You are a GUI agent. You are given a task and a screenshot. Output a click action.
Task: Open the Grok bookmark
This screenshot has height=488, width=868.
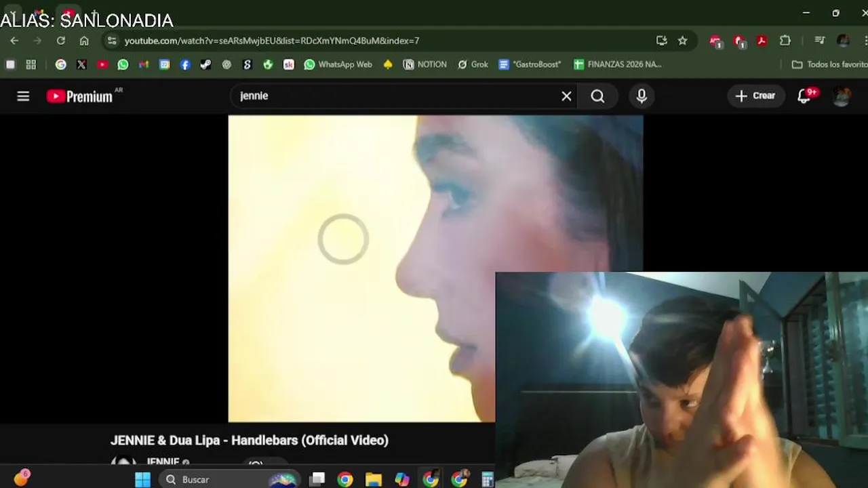[x=473, y=64]
